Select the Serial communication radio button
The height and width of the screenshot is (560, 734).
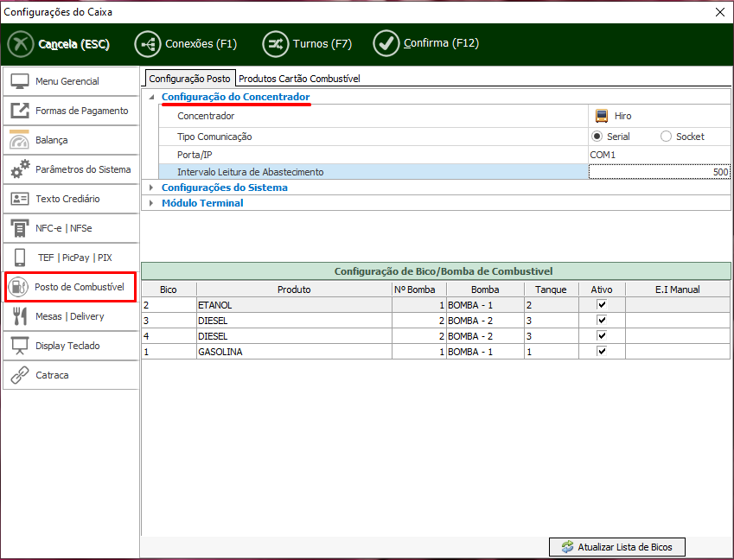click(597, 137)
